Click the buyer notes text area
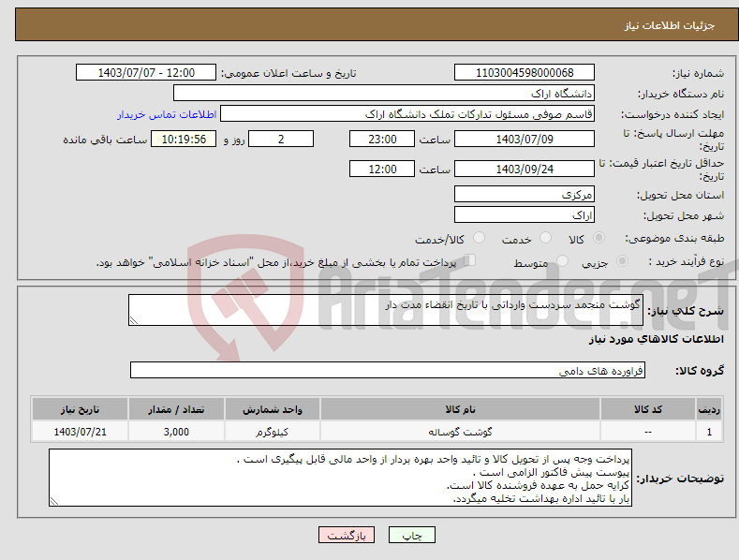Viewport: 739px width, 560px height. (x=340, y=478)
